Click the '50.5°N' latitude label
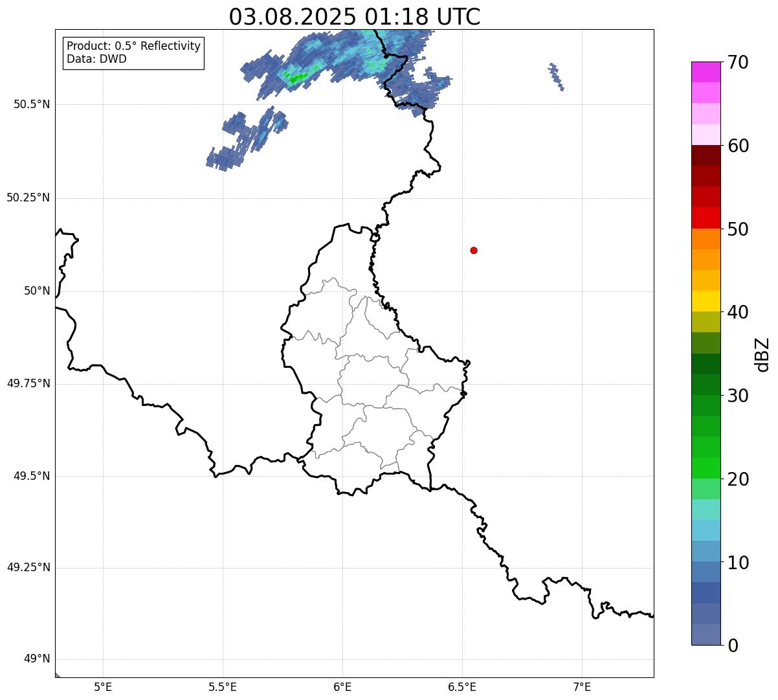 coord(31,104)
